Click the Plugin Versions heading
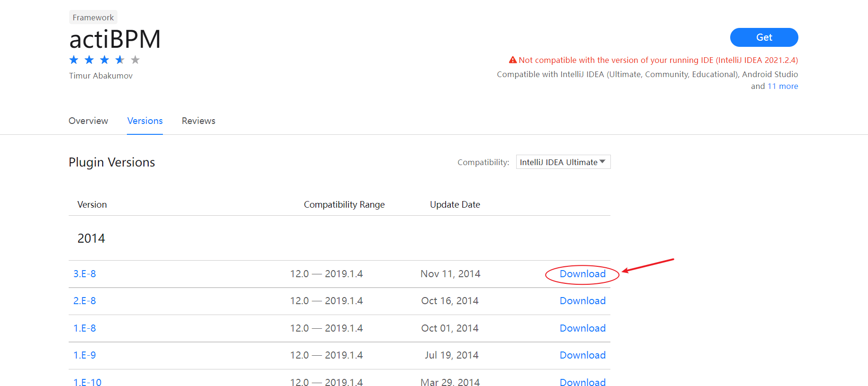 (x=112, y=162)
